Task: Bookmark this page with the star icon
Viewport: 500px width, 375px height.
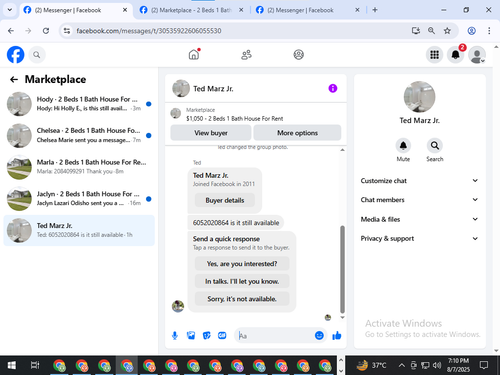Action: point(447,31)
